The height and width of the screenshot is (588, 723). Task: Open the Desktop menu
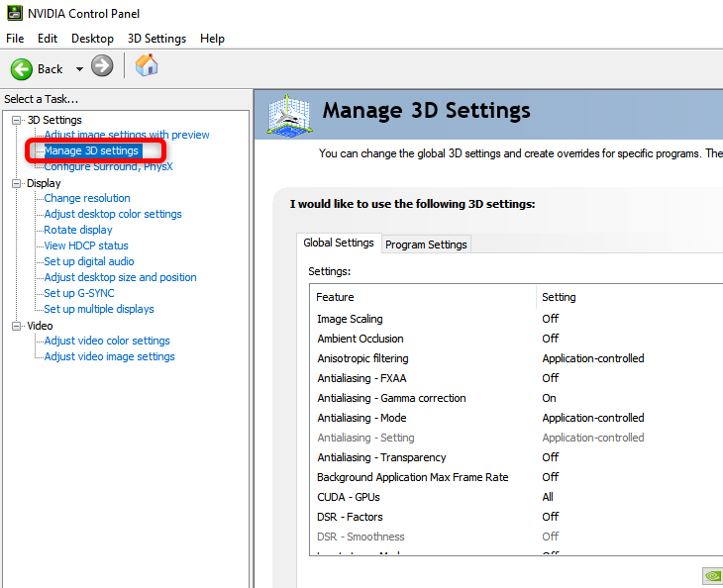(x=92, y=39)
